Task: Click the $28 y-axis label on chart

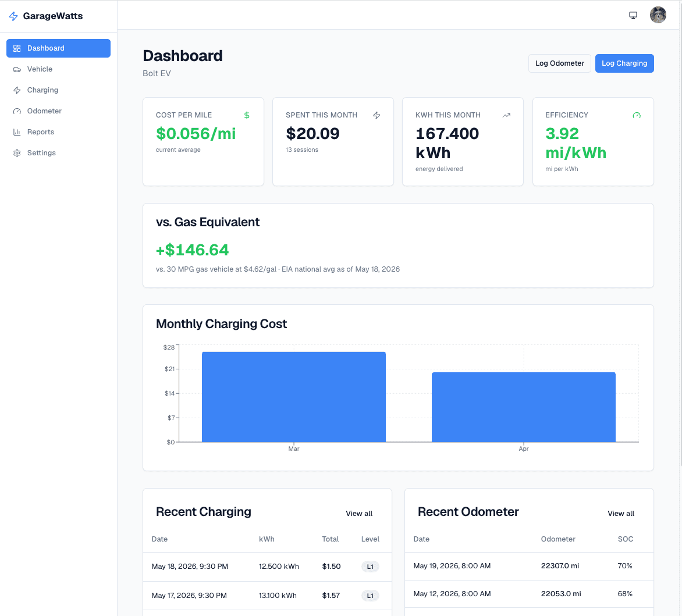Action: pos(169,347)
